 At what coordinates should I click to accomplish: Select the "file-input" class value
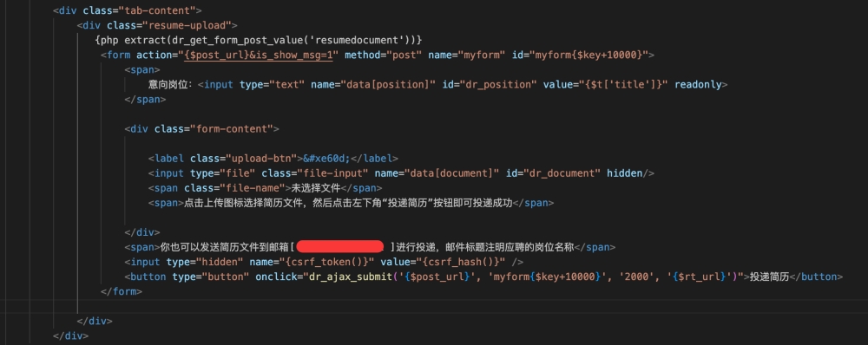click(333, 173)
